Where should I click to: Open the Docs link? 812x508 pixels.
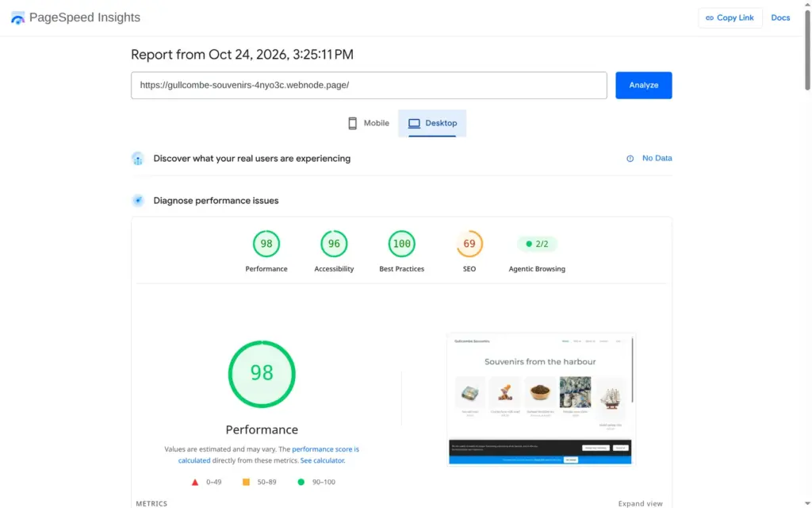click(x=780, y=17)
